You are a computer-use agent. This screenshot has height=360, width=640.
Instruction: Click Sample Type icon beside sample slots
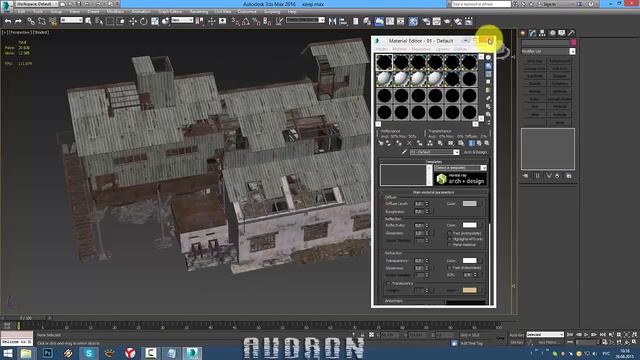pyautogui.click(x=489, y=58)
